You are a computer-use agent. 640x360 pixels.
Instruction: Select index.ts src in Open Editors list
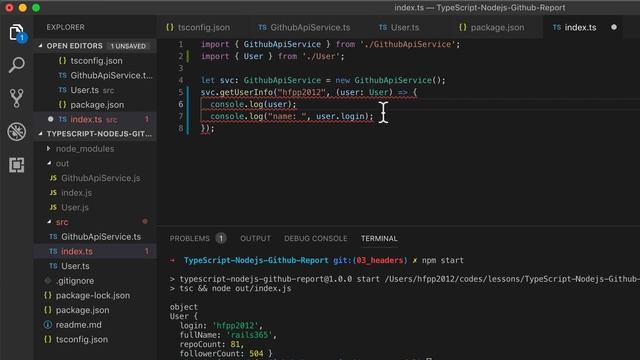coord(95,119)
